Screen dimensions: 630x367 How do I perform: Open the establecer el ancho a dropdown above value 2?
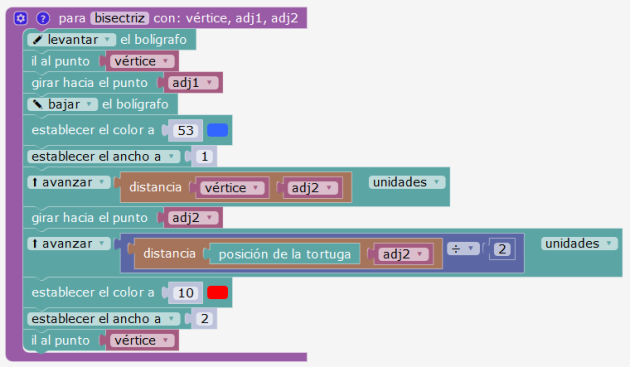(x=104, y=319)
